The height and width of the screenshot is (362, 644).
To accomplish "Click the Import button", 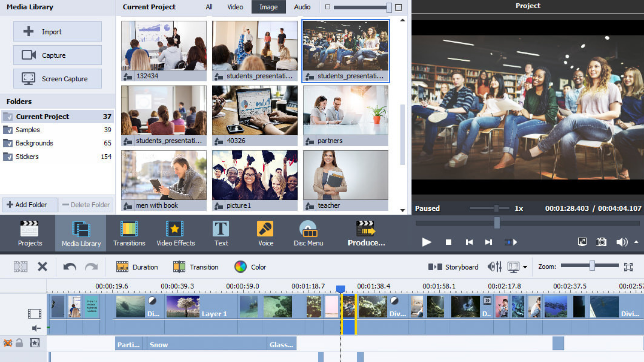I will (x=57, y=31).
